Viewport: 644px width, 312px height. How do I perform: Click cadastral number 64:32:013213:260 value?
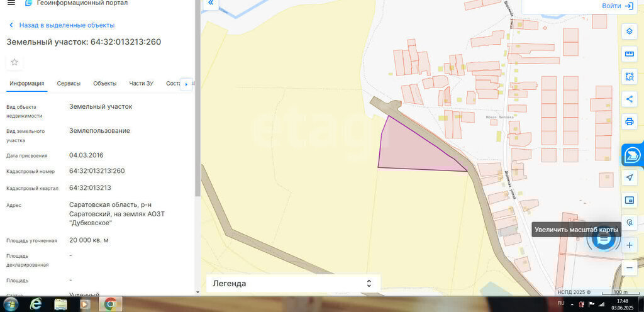97,170
